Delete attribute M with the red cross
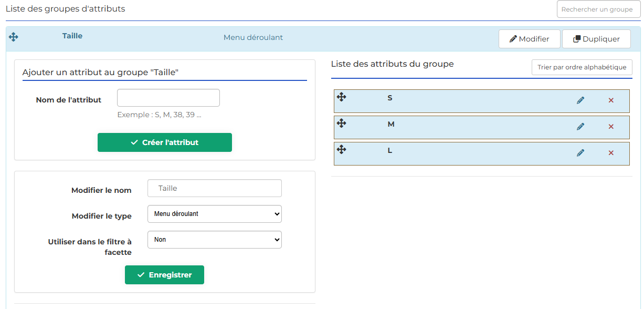Image resolution: width=644 pixels, height=309 pixels. (x=611, y=127)
